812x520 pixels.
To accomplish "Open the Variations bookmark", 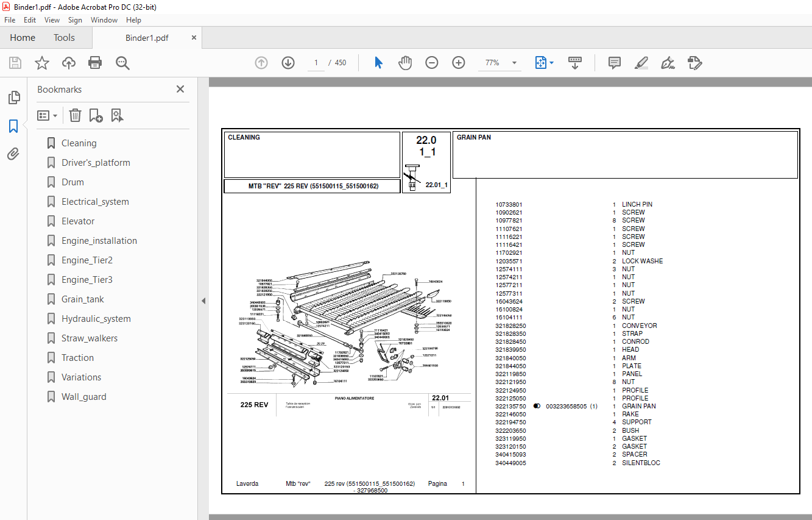I will (81, 377).
